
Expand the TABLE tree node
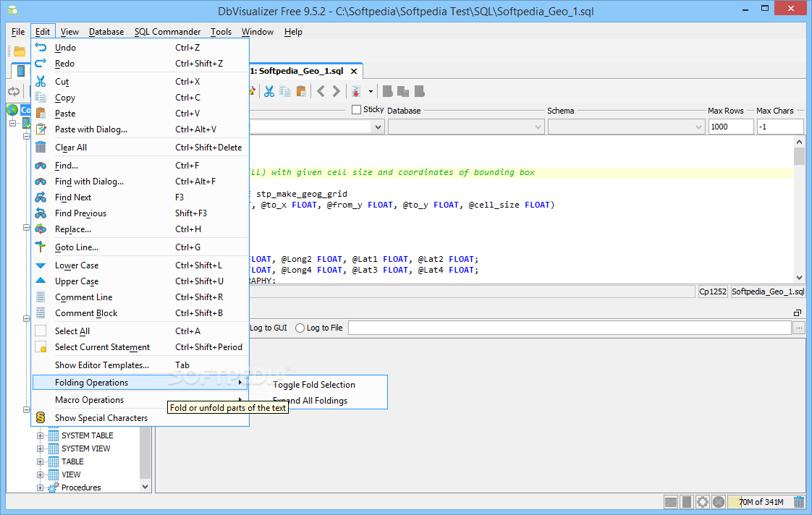pyautogui.click(x=40, y=461)
